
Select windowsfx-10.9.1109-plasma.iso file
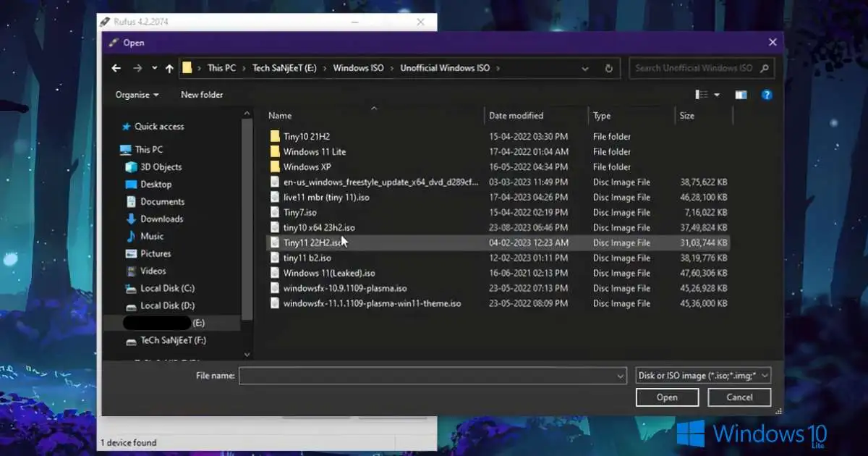tap(345, 289)
